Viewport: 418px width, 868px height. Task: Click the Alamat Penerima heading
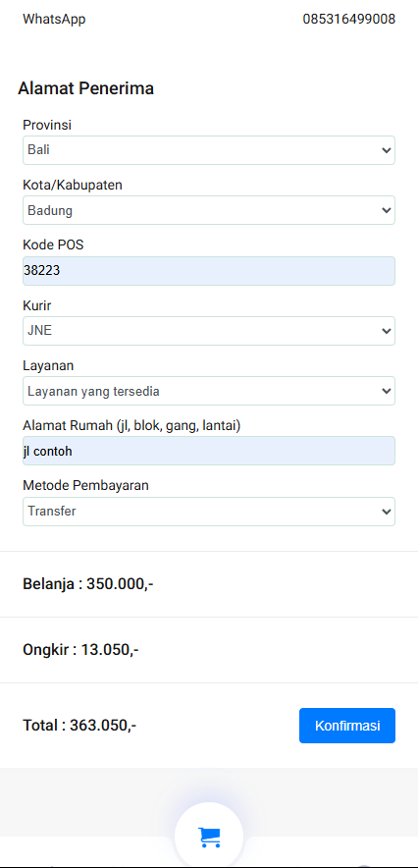[x=85, y=88]
